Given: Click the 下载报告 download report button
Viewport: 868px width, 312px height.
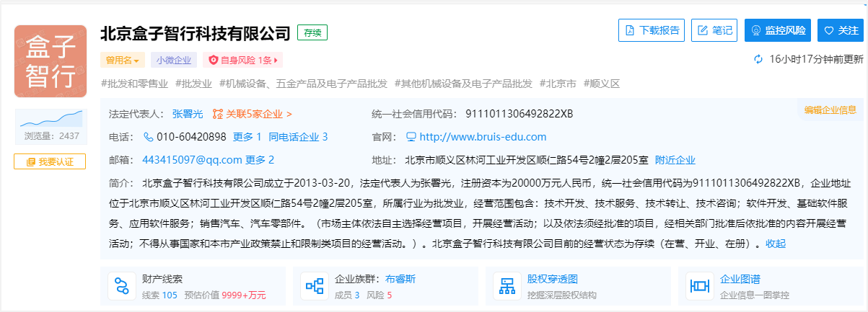Looking at the screenshot, I should tap(652, 30).
